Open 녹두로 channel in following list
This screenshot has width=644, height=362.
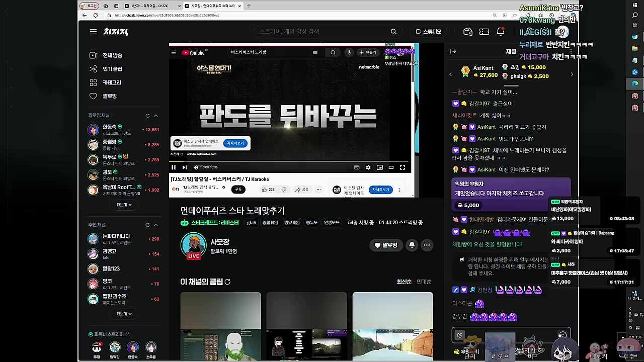coord(123,160)
